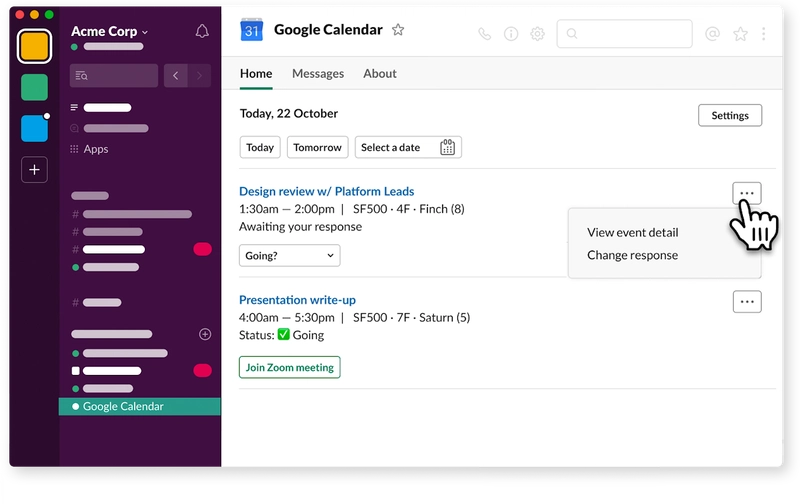The image size is (800, 504).
Task: Start a call with phone icon
Action: tap(485, 34)
